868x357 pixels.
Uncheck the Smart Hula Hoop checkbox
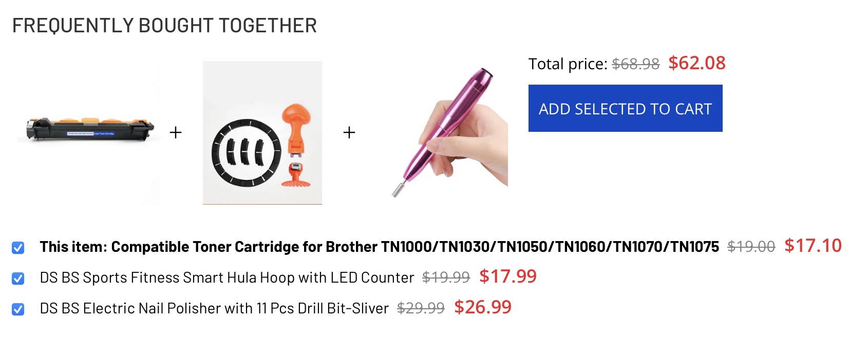(x=18, y=279)
